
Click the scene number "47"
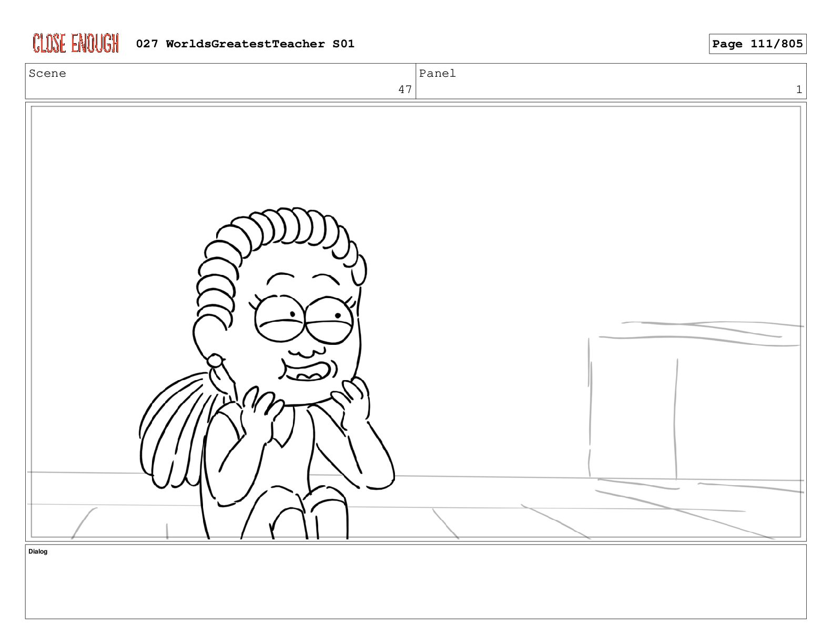click(x=405, y=89)
